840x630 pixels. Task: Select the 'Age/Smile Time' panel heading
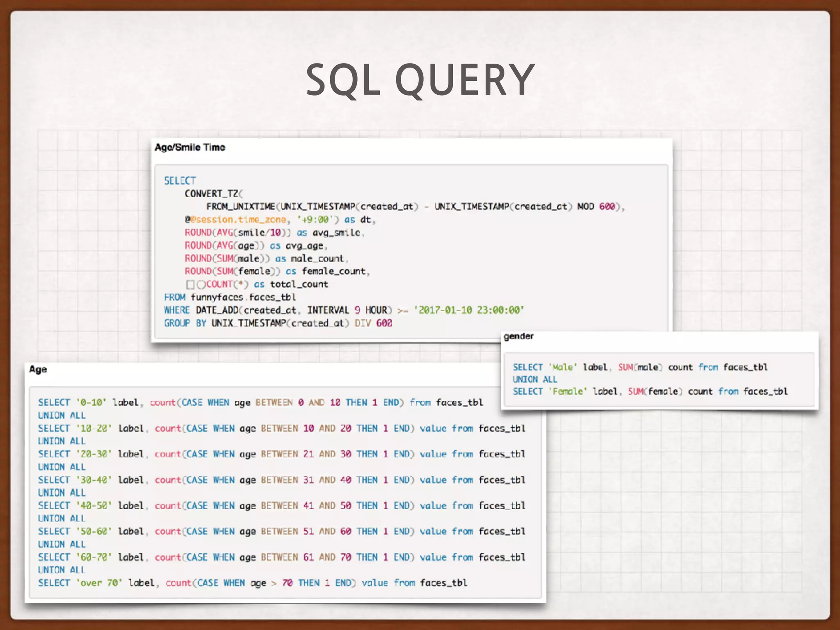(x=190, y=147)
